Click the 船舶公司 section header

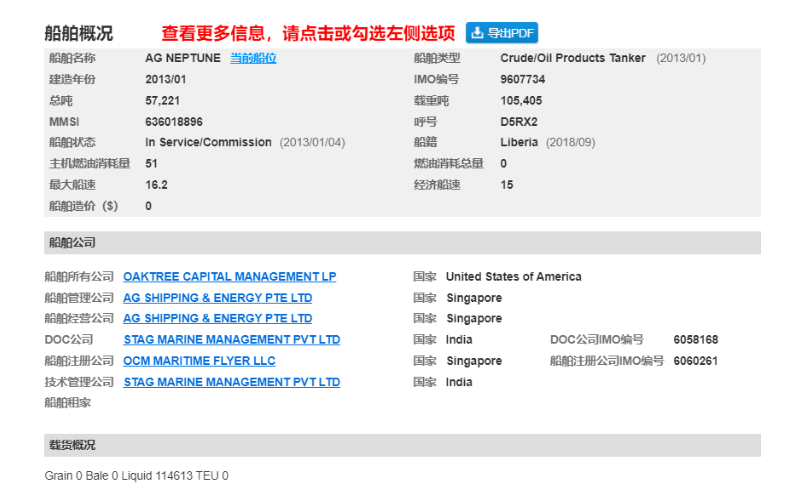403,243
